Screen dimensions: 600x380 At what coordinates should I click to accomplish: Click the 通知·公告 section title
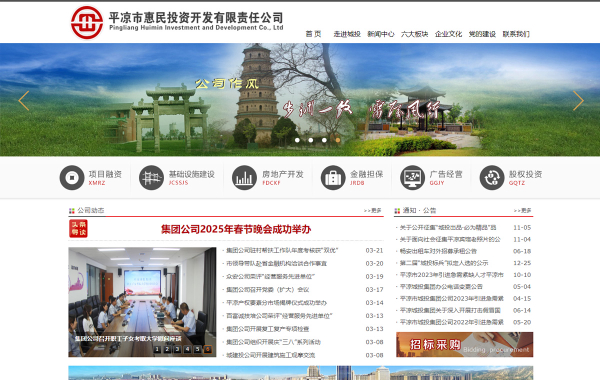(x=419, y=210)
